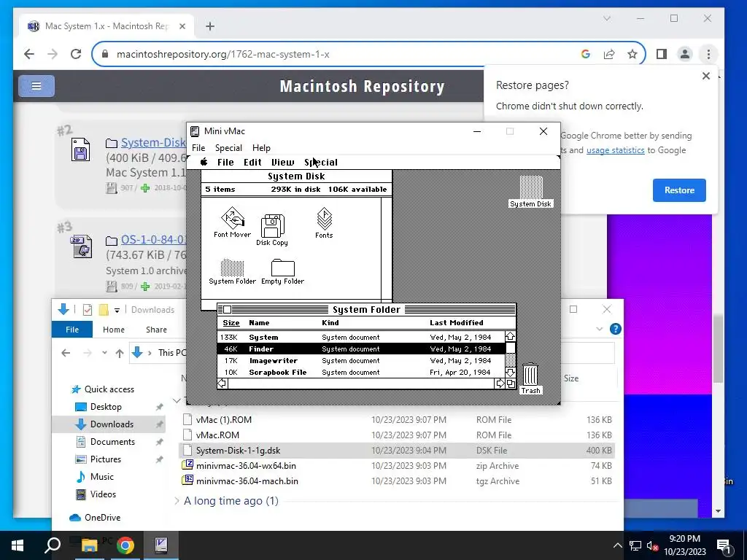Open the OS-1-0-84 download link
The height and width of the screenshot is (560, 747).
(153, 239)
